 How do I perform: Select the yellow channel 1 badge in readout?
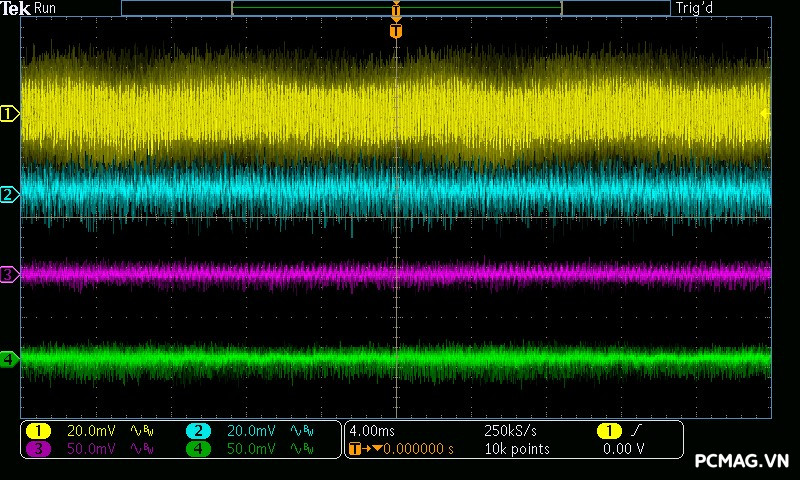click(37, 431)
